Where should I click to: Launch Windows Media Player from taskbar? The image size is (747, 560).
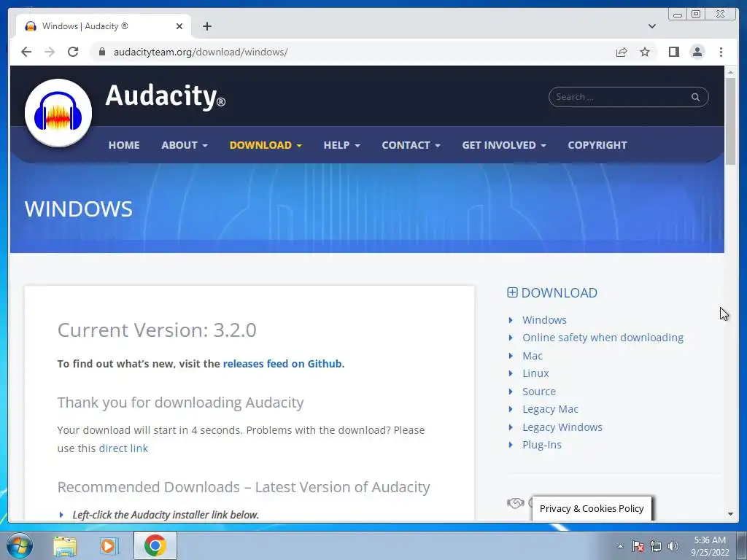109,545
